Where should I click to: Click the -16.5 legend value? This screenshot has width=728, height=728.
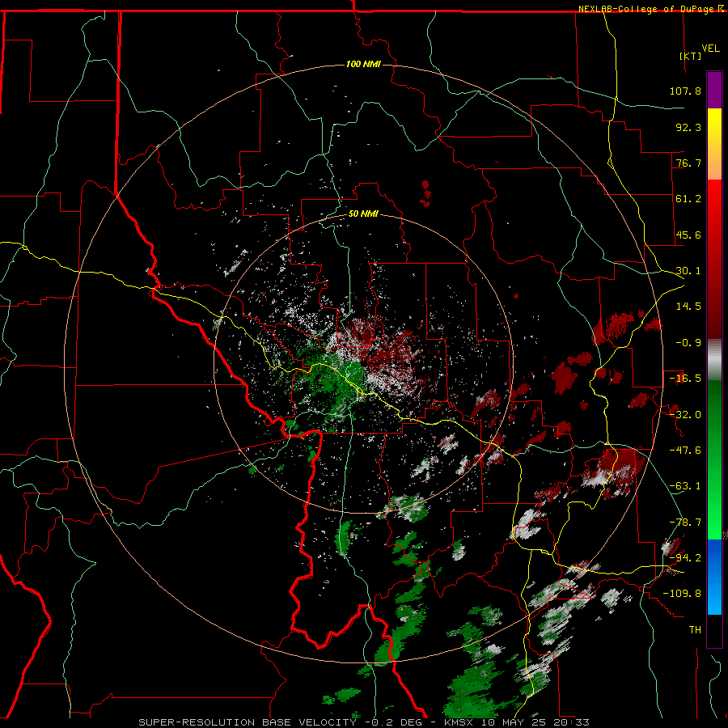point(685,379)
